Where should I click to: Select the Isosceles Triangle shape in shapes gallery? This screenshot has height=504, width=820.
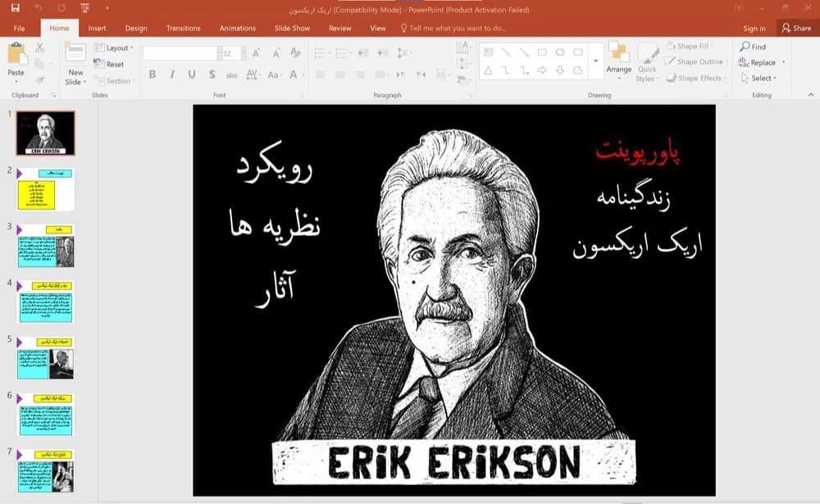pos(488,70)
